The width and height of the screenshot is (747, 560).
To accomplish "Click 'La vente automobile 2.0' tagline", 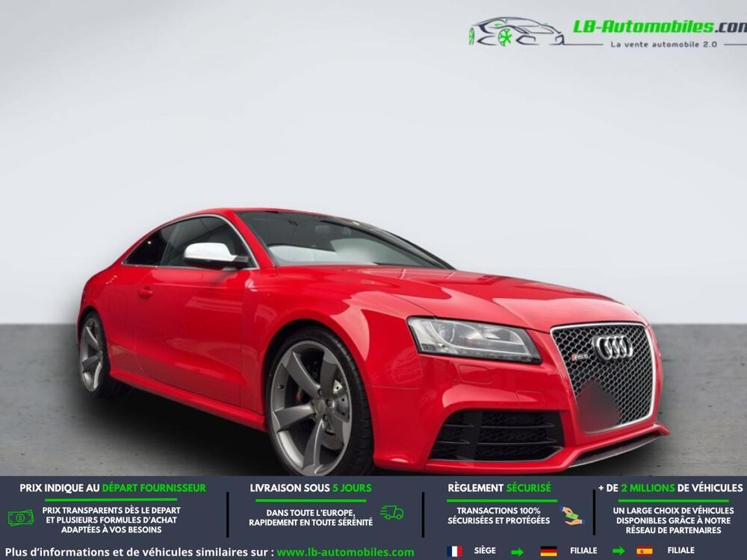I will (x=663, y=44).
